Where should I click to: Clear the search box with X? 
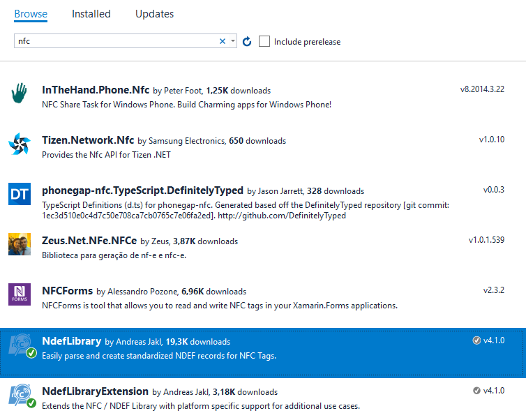click(222, 41)
